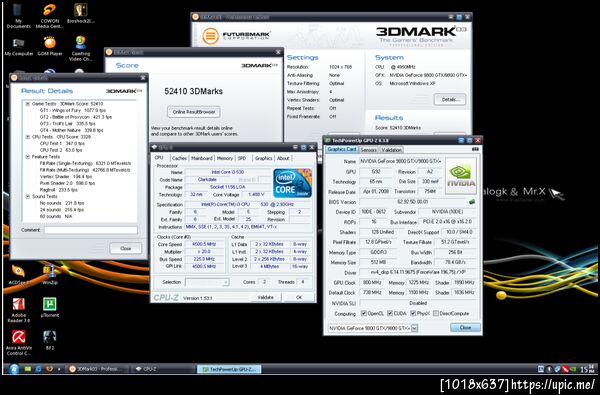Launch COWON Media Center from the desktop

(x=49, y=15)
